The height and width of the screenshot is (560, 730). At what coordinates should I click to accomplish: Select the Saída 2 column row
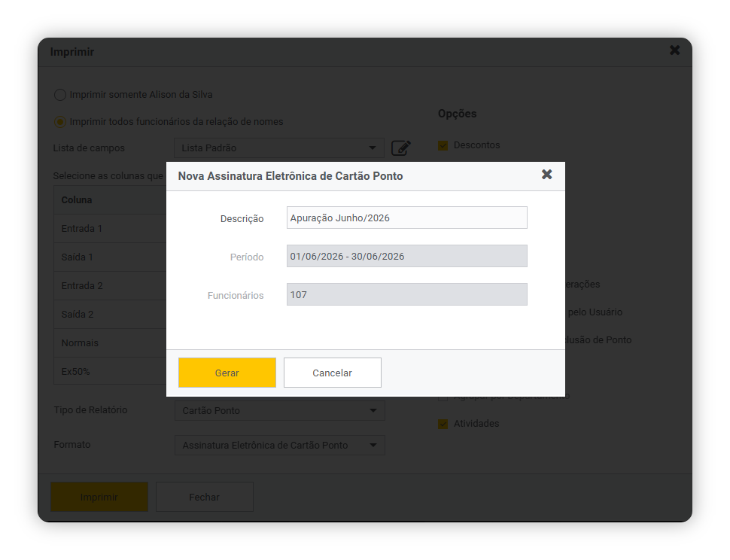click(x=110, y=314)
